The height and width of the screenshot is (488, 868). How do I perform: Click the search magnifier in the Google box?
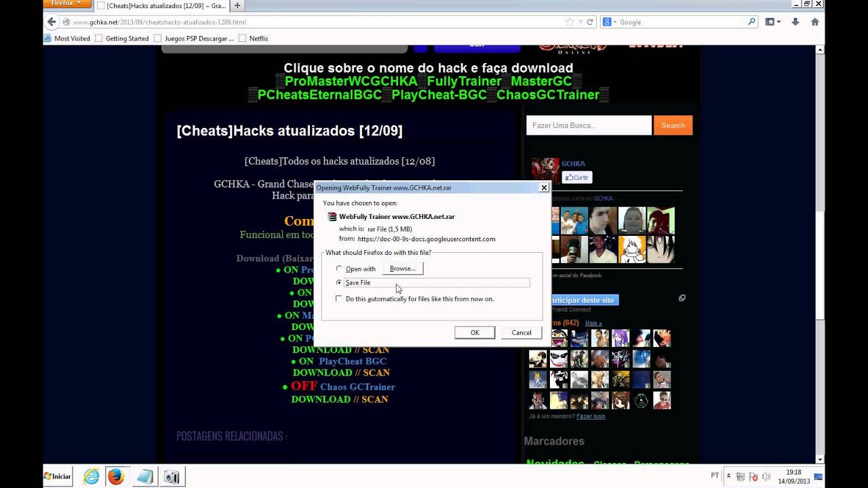[751, 22]
